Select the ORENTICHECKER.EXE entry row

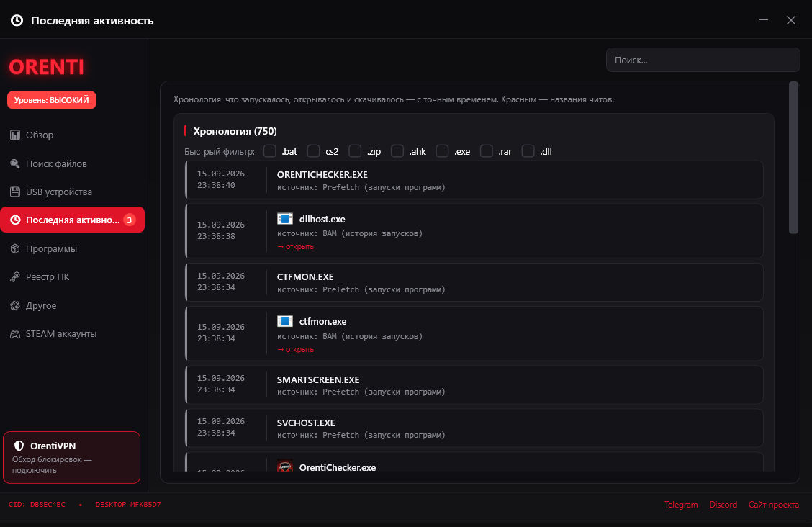point(474,180)
